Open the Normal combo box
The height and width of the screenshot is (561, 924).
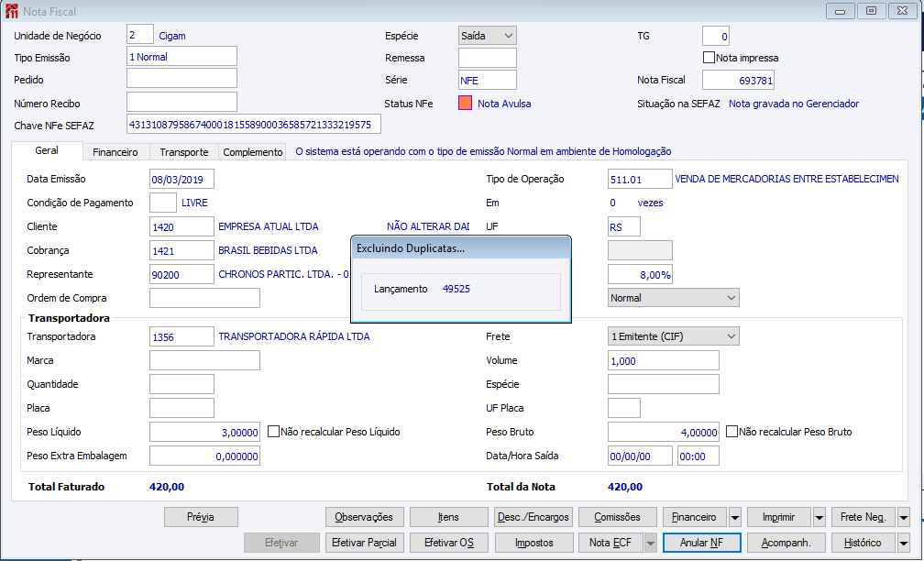674,298
